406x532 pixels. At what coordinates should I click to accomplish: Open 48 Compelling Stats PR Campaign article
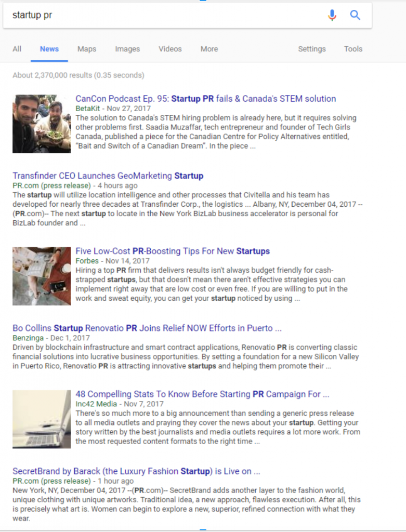pyautogui.click(x=202, y=394)
